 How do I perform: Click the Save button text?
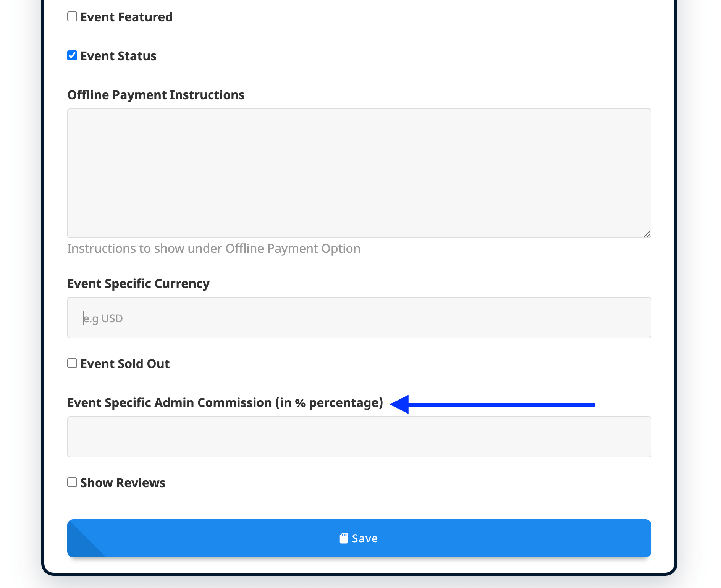click(365, 538)
